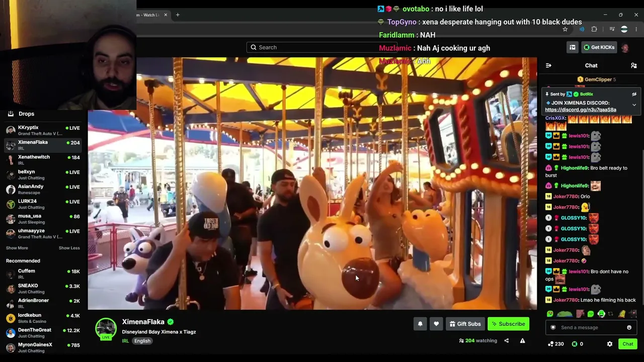Click the XimenaFlaka channel name below video

point(143,322)
